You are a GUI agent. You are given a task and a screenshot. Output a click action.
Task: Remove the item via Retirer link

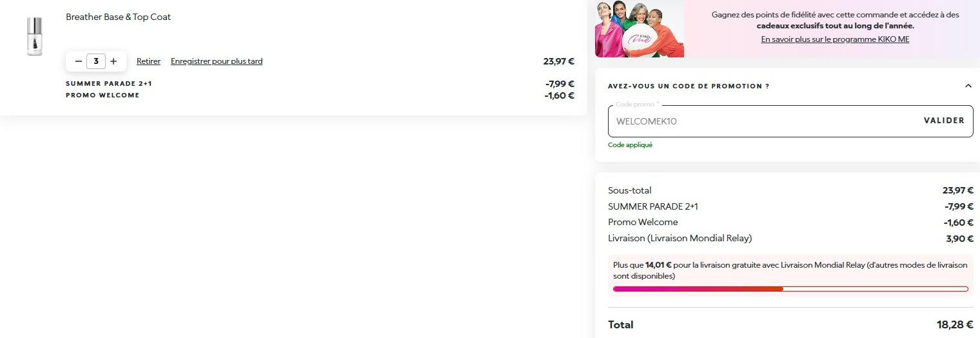[x=148, y=61]
